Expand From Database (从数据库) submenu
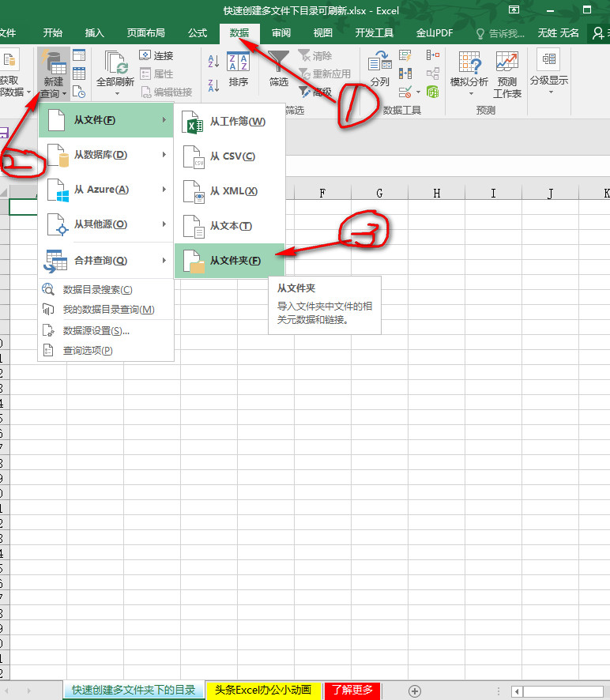 pos(106,155)
